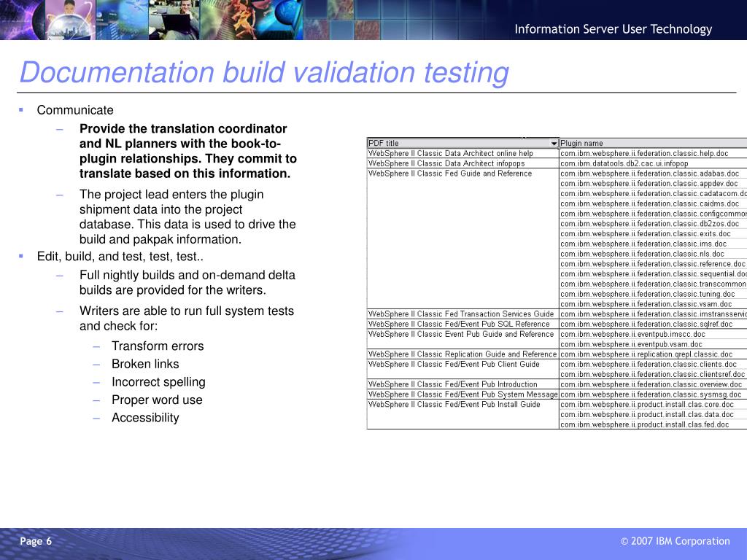The width and height of the screenshot is (747, 560).
Task: Click 'WebSphere II Classic Event Pub Guide and Reference' cell
Action: tap(462, 339)
